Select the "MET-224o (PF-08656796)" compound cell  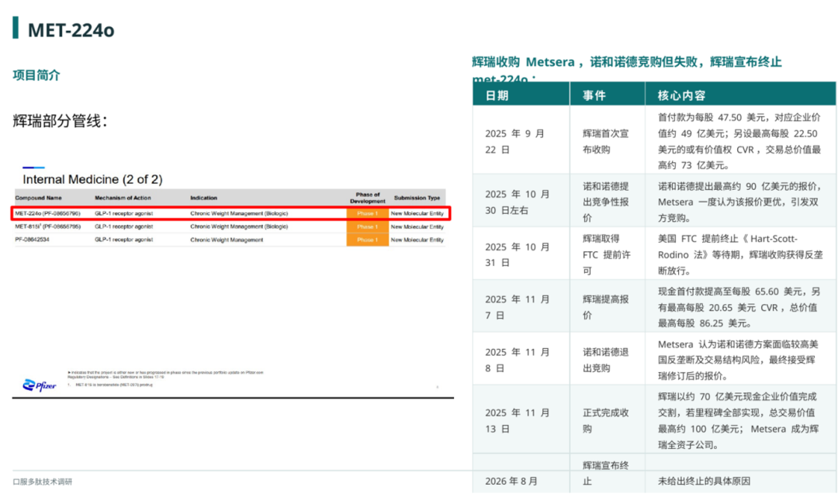pyautogui.click(x=47, y=213)
